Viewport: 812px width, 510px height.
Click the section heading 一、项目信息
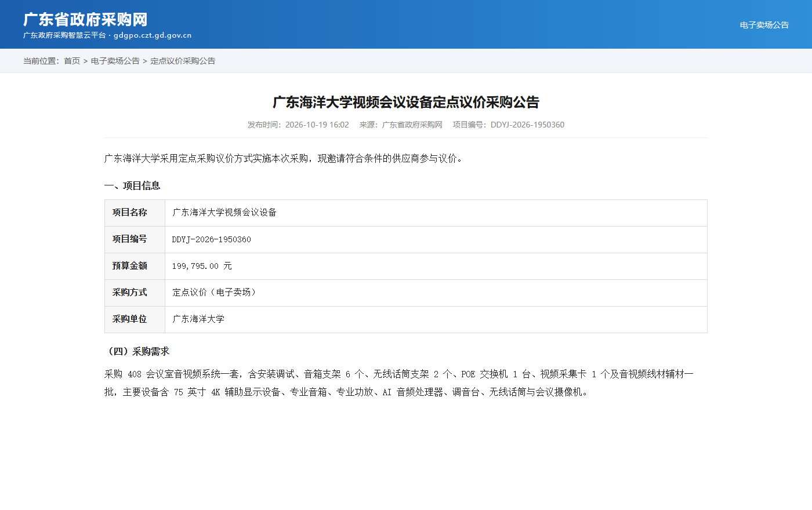(132, 185)
